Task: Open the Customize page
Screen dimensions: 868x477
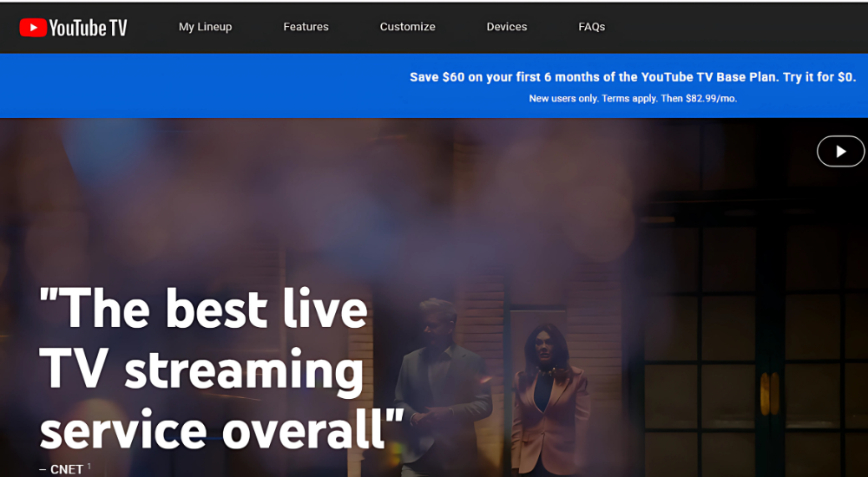Action: coord(407,27)
